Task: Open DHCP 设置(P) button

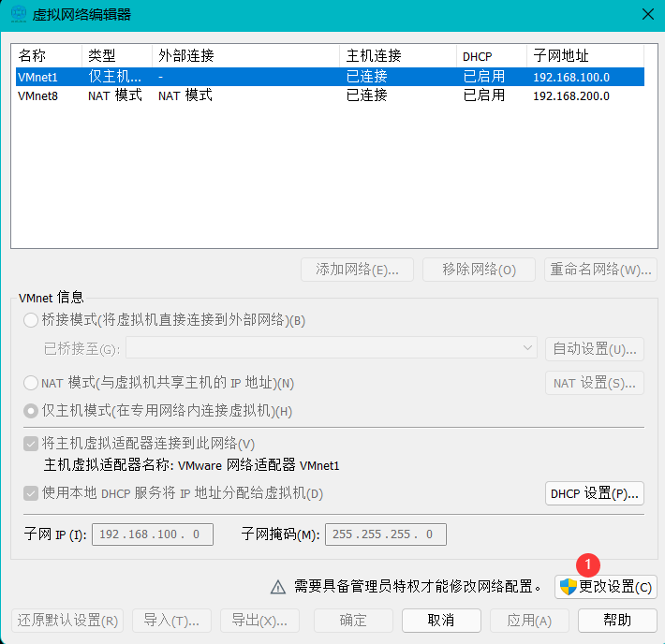Action: click(595, 493)
